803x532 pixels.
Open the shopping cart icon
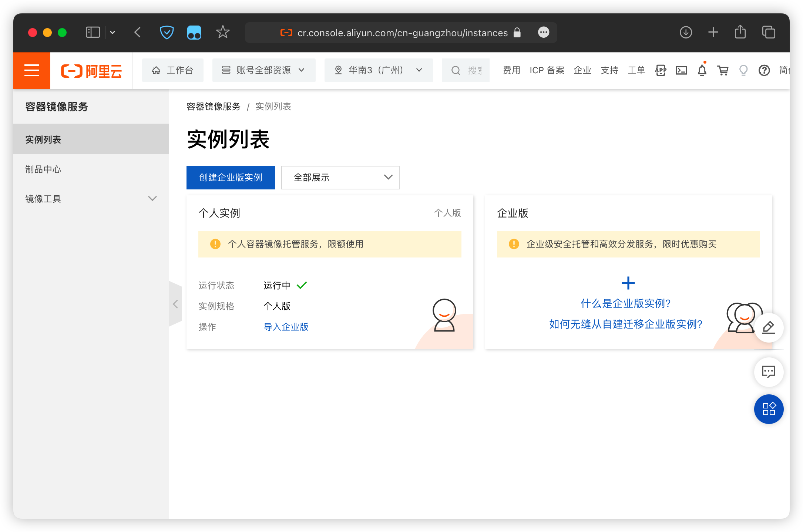tap(722, 70)
